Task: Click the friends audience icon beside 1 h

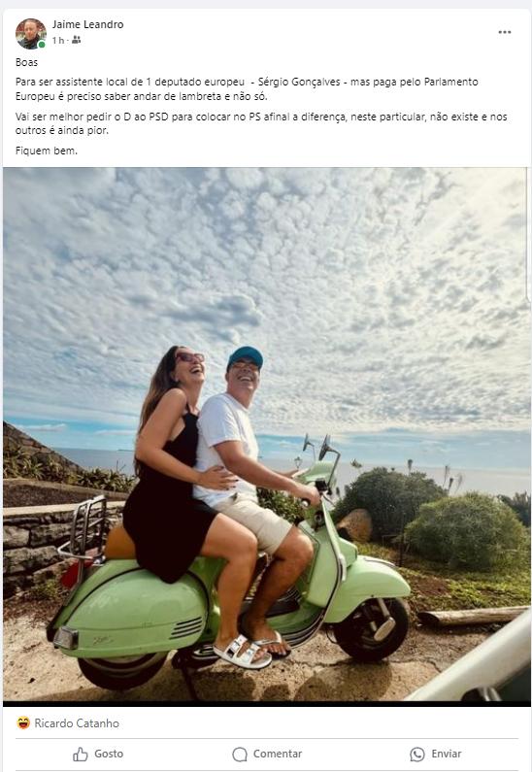Action: point(76,41)
